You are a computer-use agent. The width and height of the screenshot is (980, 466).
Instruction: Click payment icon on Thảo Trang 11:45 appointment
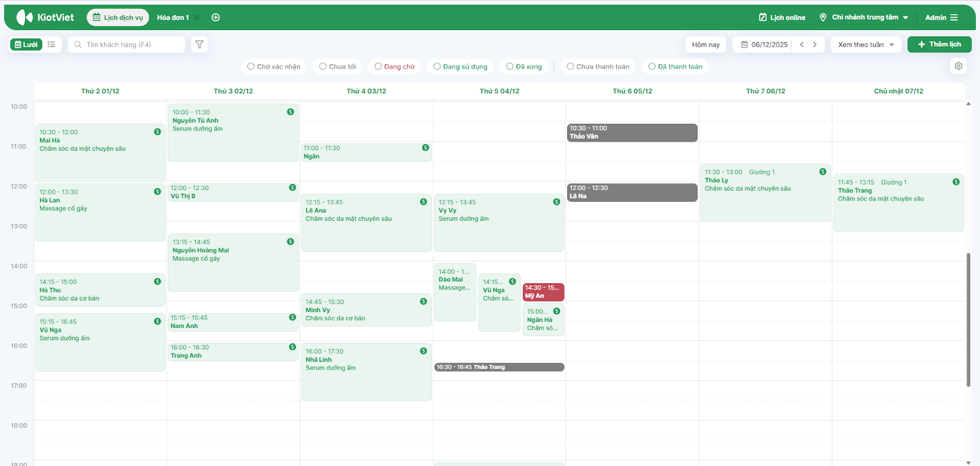point(956,182)
